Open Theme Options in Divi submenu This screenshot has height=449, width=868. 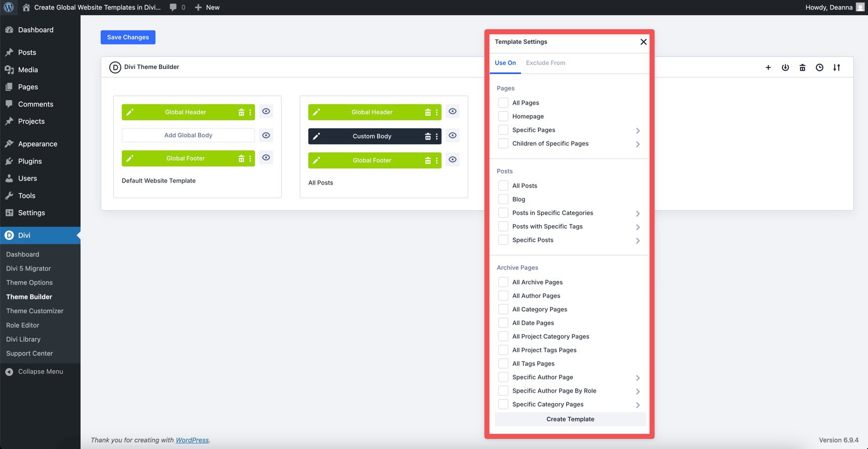pyautogui.click(x=29, y=283)
